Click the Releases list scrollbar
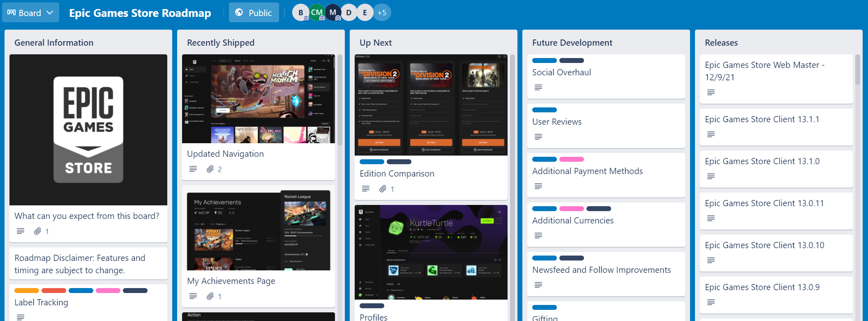868x321 pixels. click(858, 70)
